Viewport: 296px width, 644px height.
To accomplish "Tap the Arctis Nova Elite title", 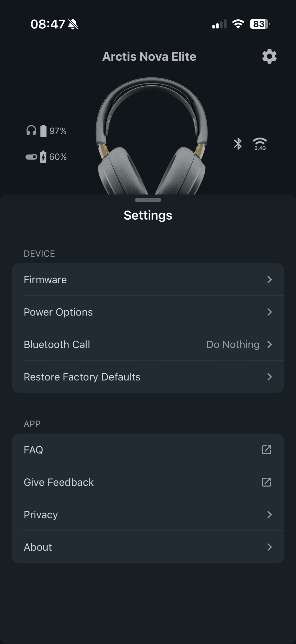I will (149, 56).
